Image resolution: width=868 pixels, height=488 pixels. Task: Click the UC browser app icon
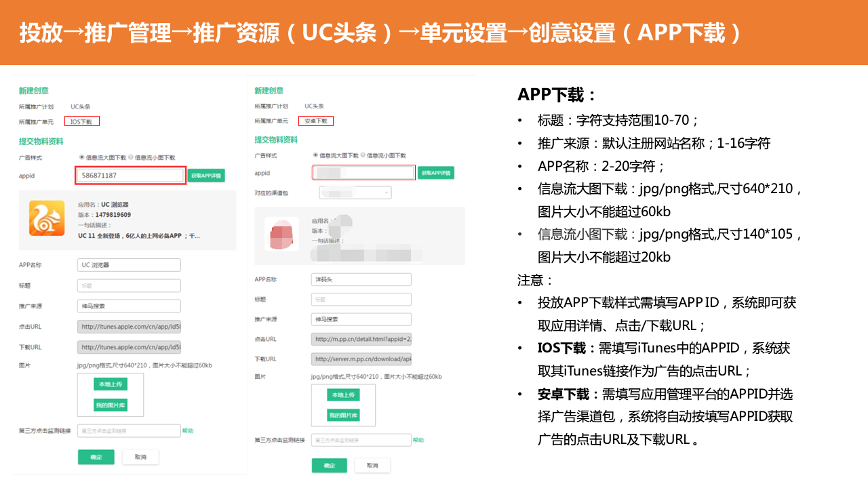pyautogui.click(x=47, y=218)
